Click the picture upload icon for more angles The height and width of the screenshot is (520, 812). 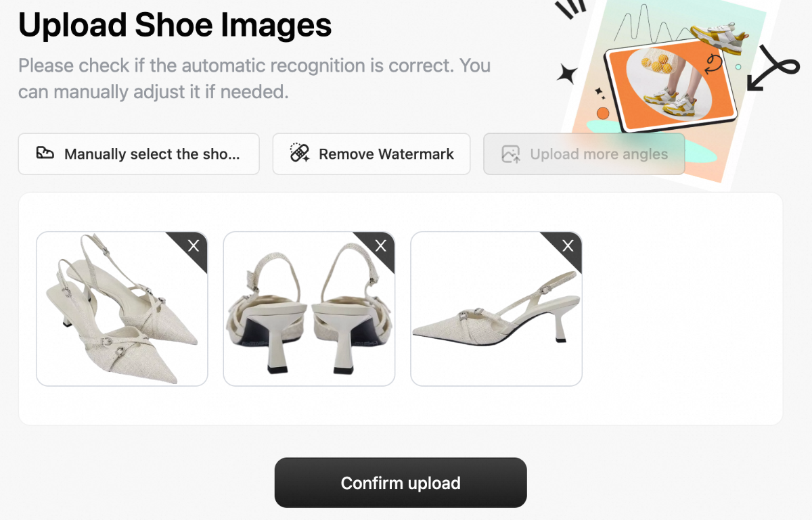click(x=510, y=154)
